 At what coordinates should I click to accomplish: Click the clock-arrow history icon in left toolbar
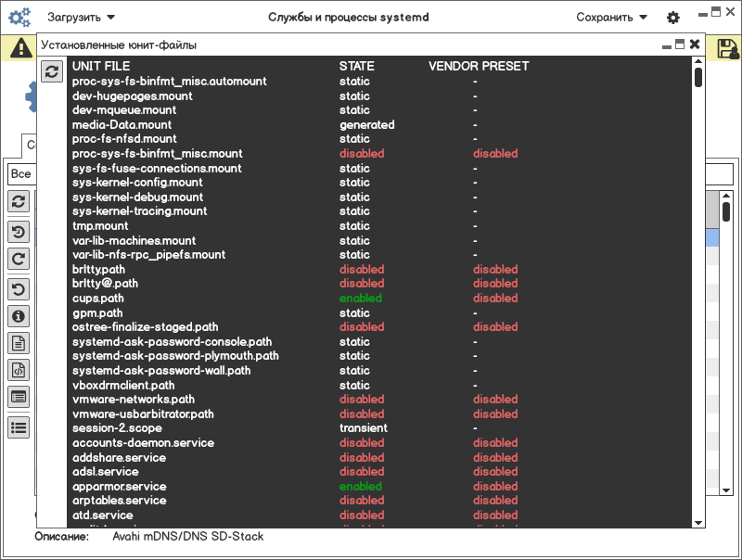(19, 231)
